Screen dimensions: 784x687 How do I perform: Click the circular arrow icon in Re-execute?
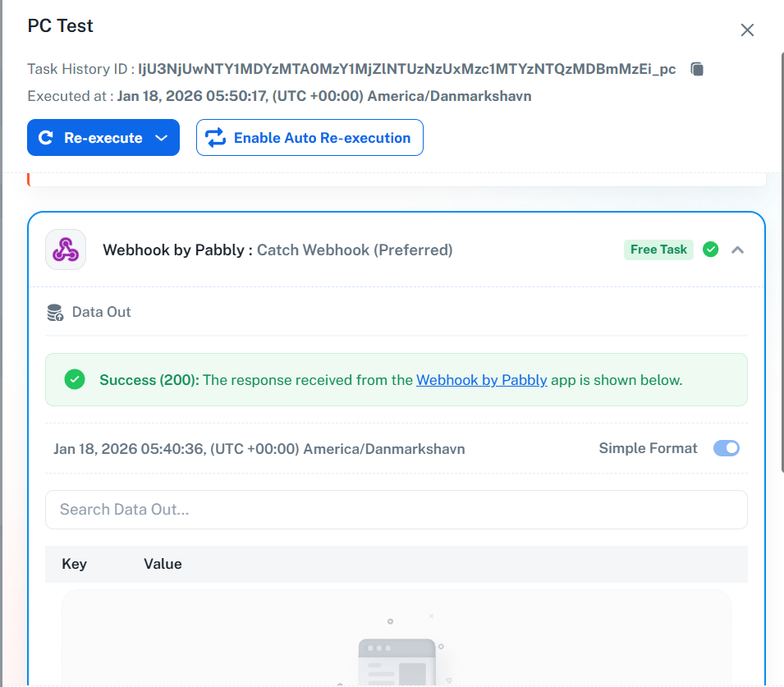click(47, 138)
